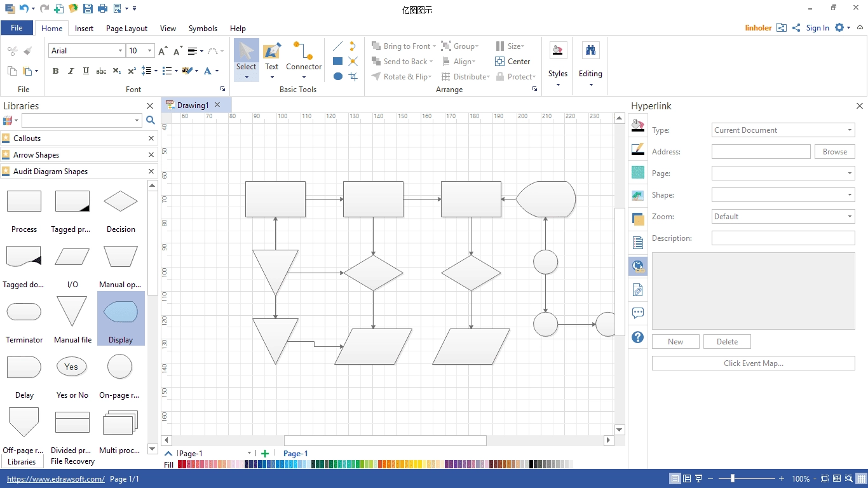Open the edrawsoft.com link in status bar
This screenshot has width=868, height=488.
tap(55, 479)
